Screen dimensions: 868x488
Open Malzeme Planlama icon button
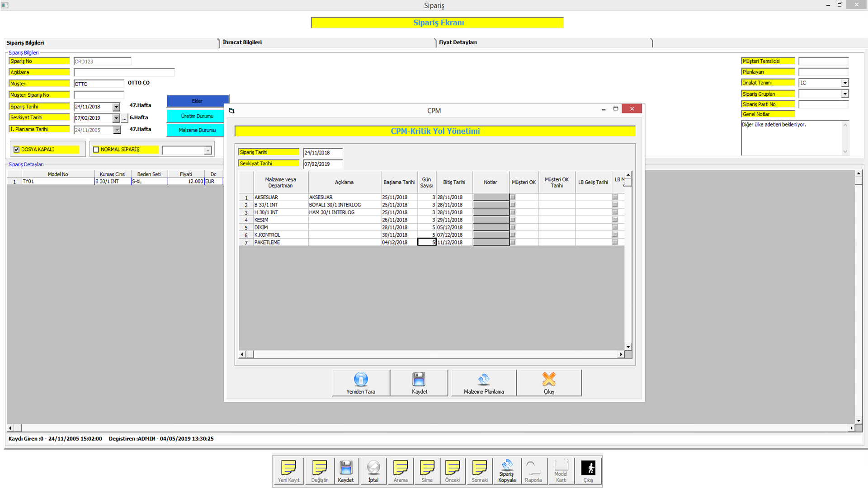pos(484,379)
